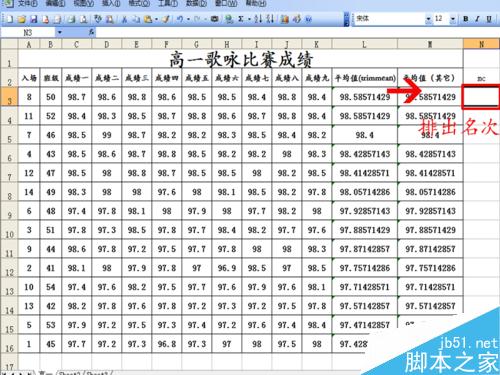
Task: Click the Help question mark icon
Action: (308, 19)
